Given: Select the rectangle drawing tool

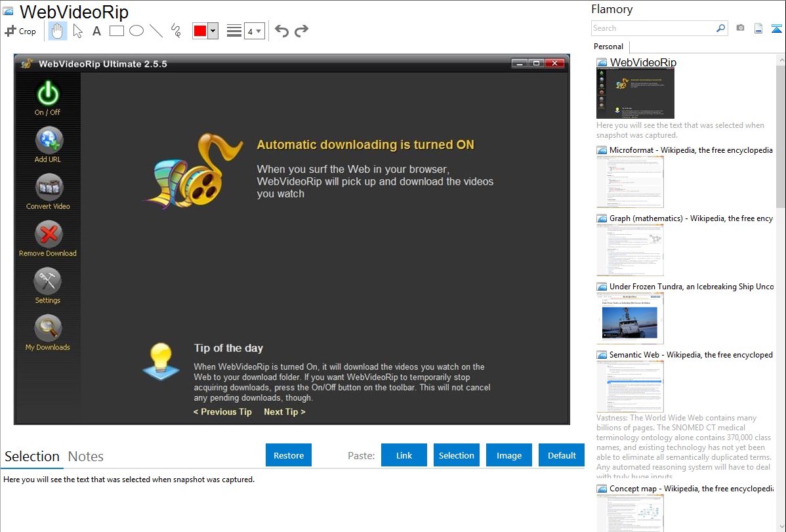Looking at the screenshot, I should click(116, 31).
